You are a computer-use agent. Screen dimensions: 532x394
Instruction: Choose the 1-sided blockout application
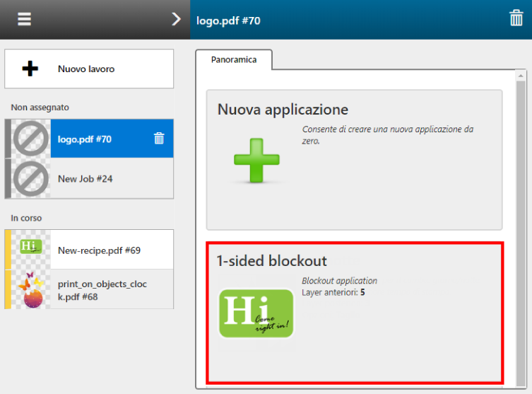point(355,313)
